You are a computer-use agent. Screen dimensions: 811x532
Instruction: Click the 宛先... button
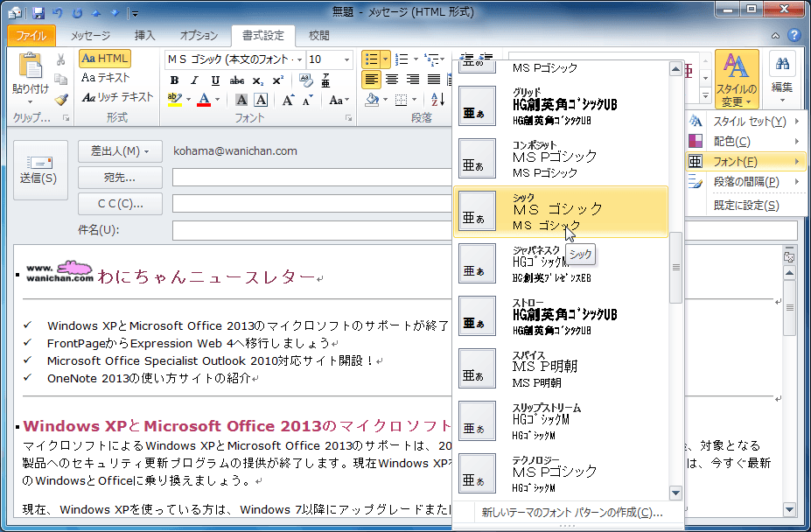tap(120, 178)
